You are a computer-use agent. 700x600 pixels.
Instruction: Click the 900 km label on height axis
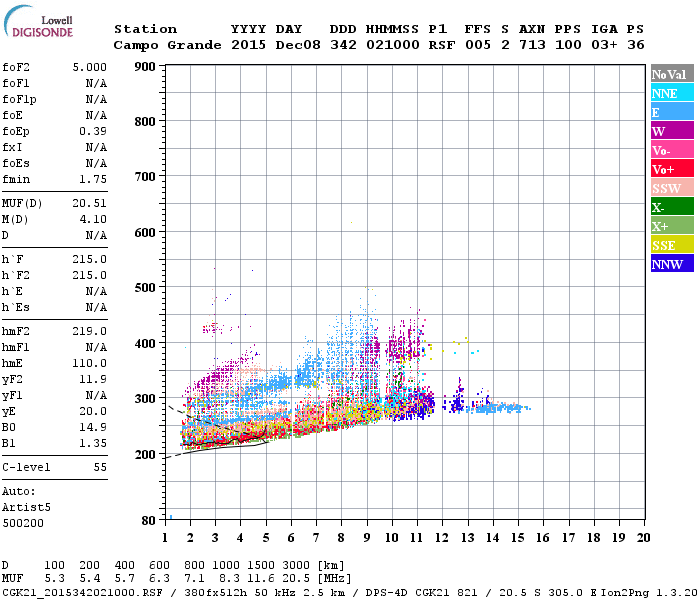[145, 67]
